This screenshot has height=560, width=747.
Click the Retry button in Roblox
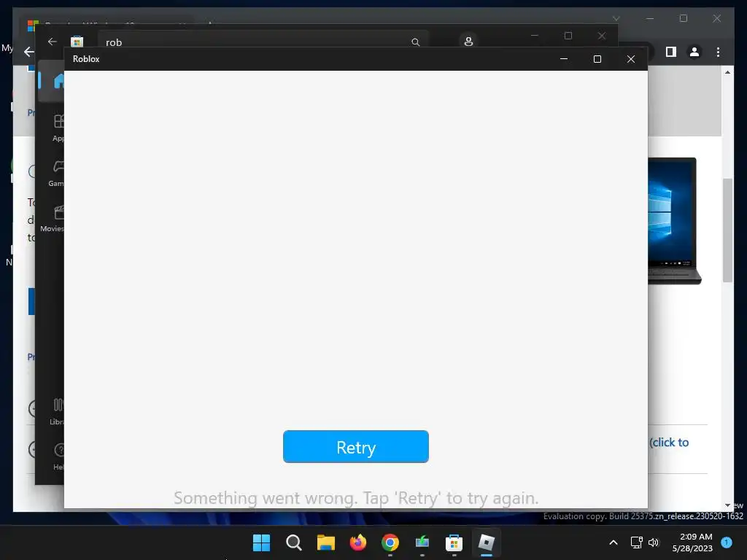(356, 447)
